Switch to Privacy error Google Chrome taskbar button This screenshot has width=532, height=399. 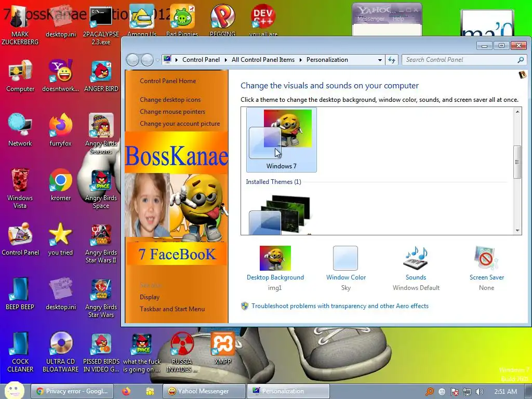[x=72, y=391]
